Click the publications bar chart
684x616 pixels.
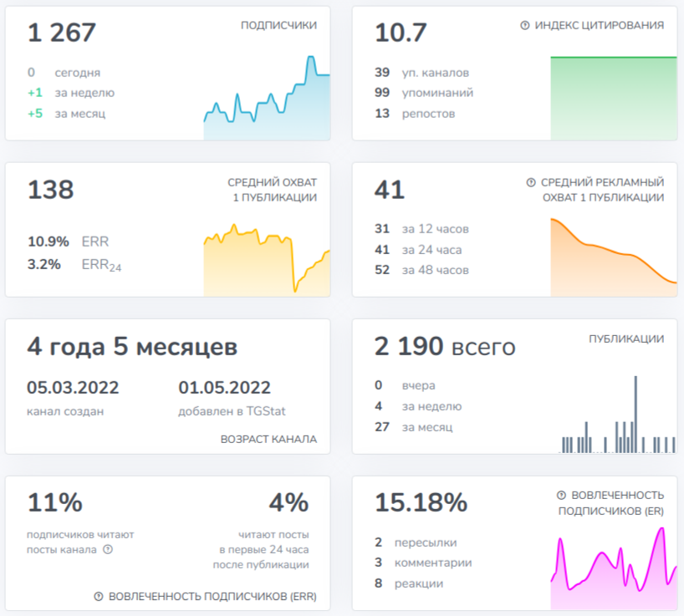(617, 415)
